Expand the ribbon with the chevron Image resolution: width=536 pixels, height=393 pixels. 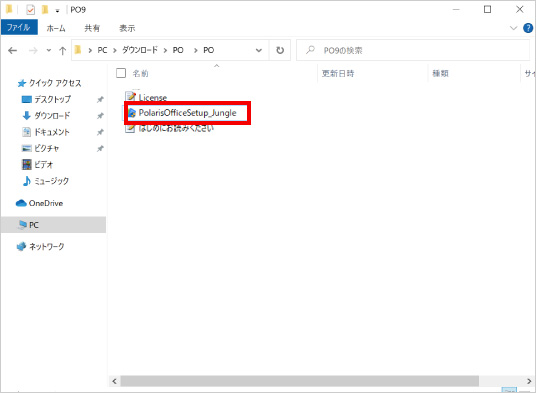(513, 28)
